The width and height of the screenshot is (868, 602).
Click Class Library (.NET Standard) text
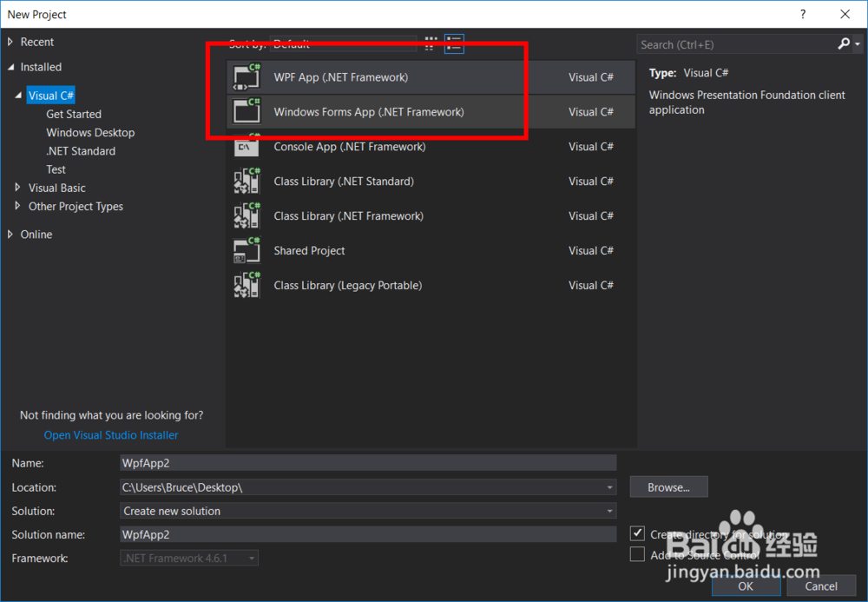344,181
